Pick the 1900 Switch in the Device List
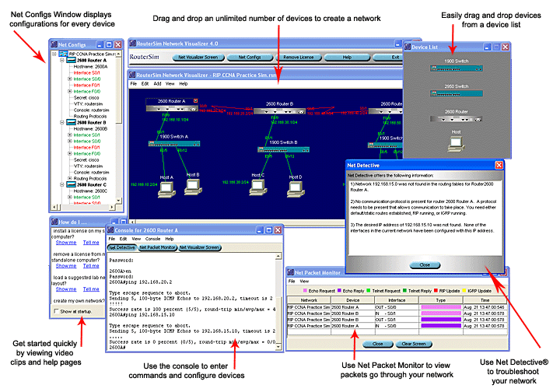 coord(456,68)
